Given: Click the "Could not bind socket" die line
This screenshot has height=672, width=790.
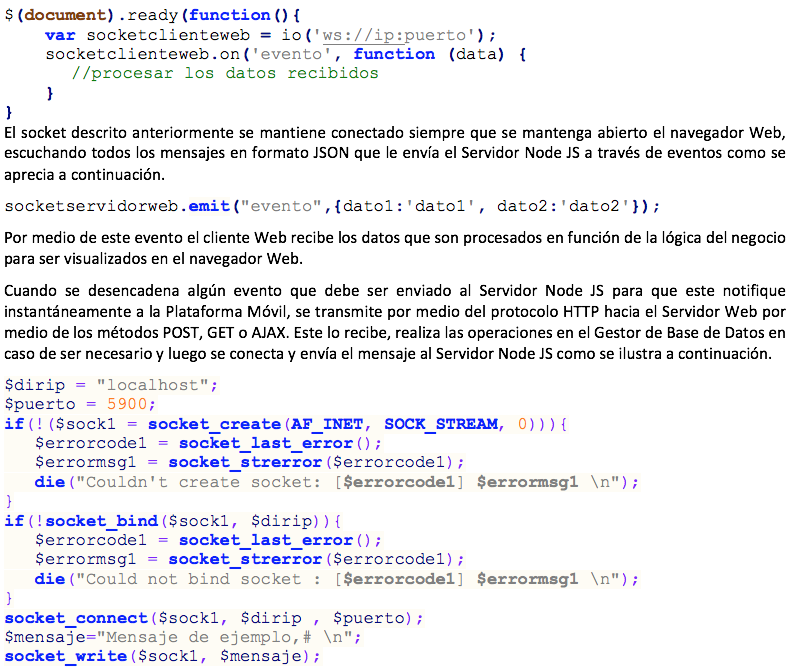Looking at the screenshot, I should click(x=337, y=579).
